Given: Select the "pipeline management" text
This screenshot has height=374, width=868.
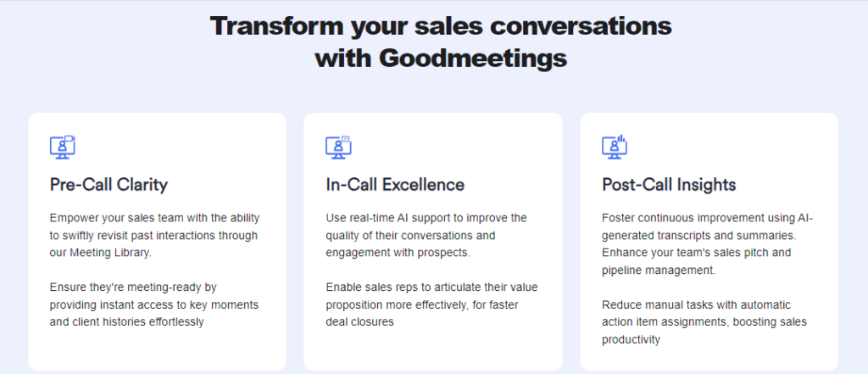Looking at the screenshot, I should tap(658, 270).
